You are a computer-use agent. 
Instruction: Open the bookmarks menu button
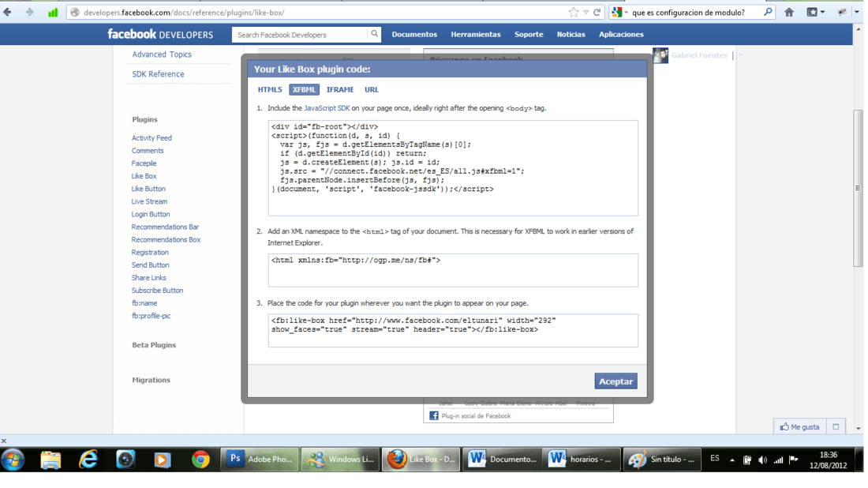click(815, 12)
